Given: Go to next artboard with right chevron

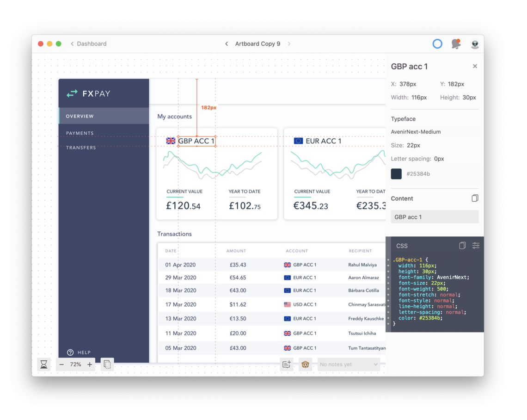Looking at the screenshot, I should click(289, 43).
